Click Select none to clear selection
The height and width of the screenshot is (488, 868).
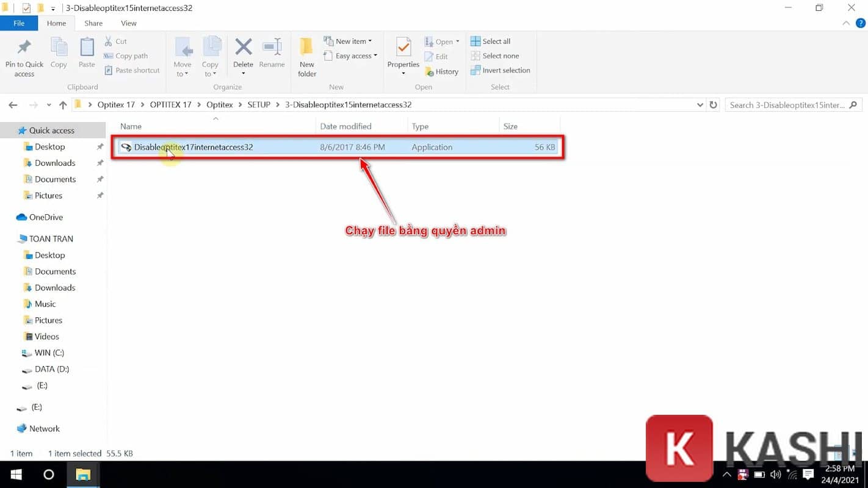coord(496,56)
